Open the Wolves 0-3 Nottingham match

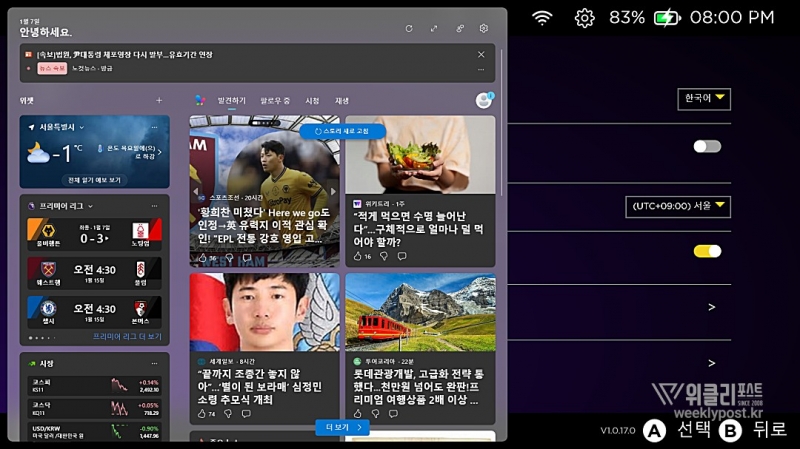[x=94, y=234]
